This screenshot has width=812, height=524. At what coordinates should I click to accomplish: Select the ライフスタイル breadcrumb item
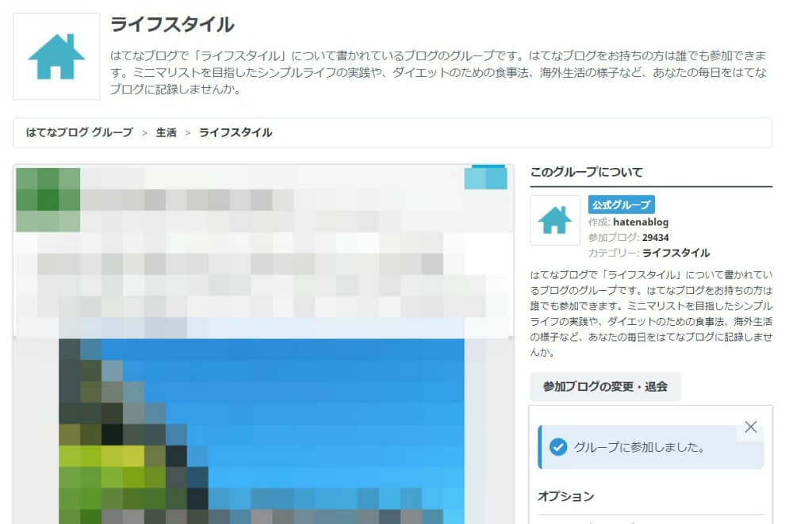236,133
